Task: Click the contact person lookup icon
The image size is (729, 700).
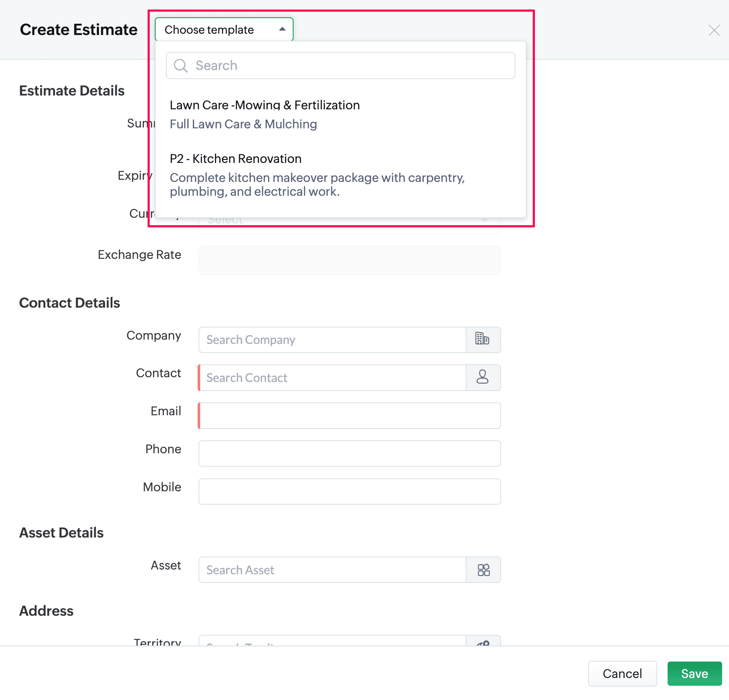Action: click(x=483, y=378)
